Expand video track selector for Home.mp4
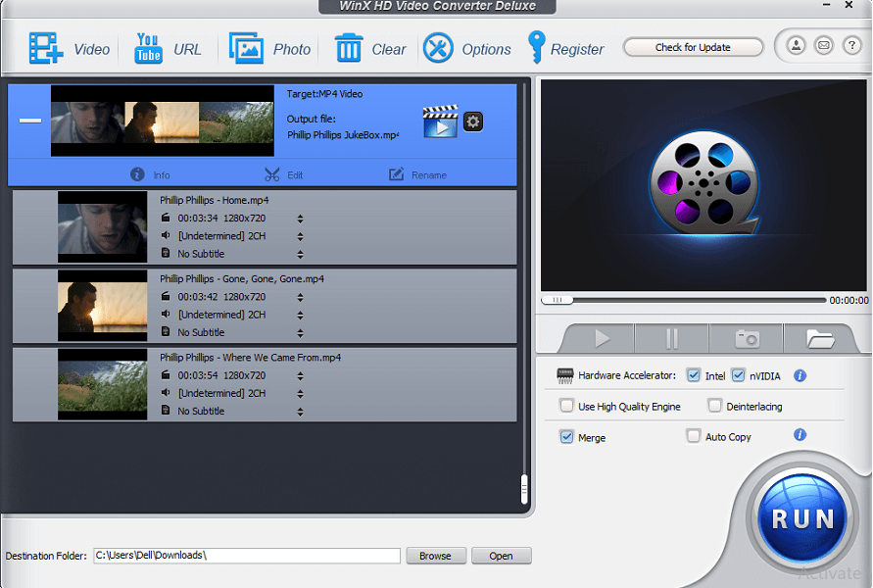Image resolution: width=873 pixels, height=588 pixels. [300, 219]
